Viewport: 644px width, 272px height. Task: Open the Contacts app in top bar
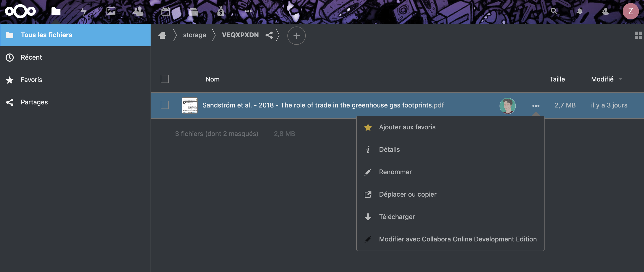click(x=138, y=11)
